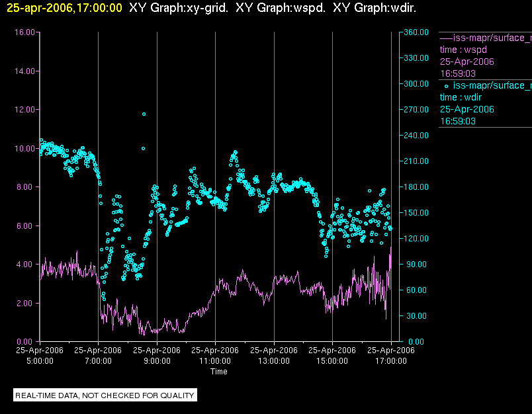This screenshot has width=532, height=414.
Task: Click the 150.00 wind direction axis label
Action: coord(416,212)
